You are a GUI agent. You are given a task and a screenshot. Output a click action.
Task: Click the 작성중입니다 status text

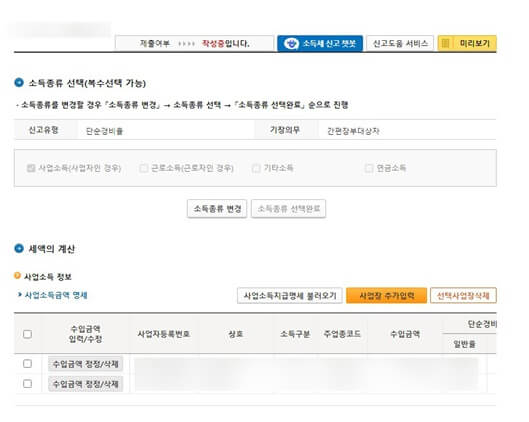pyautogui.click(x=225, y=44)
